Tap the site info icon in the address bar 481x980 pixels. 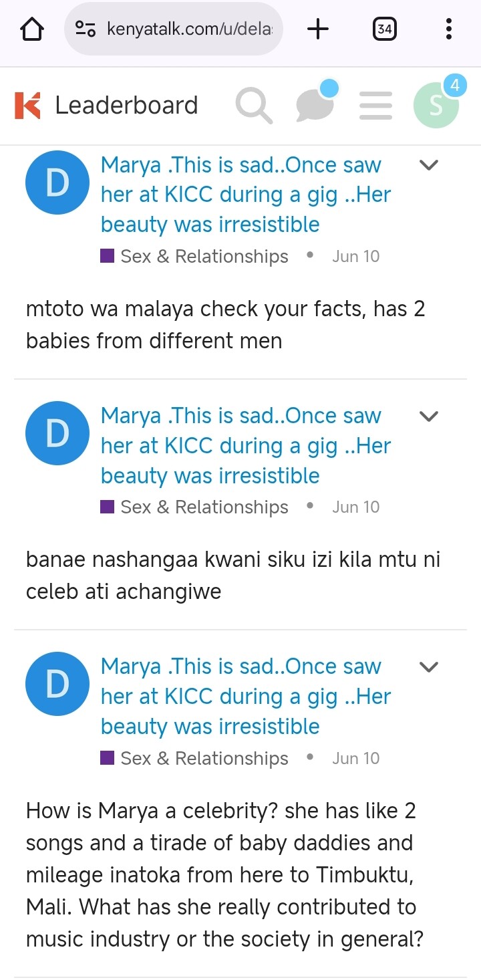coord(86,29)
